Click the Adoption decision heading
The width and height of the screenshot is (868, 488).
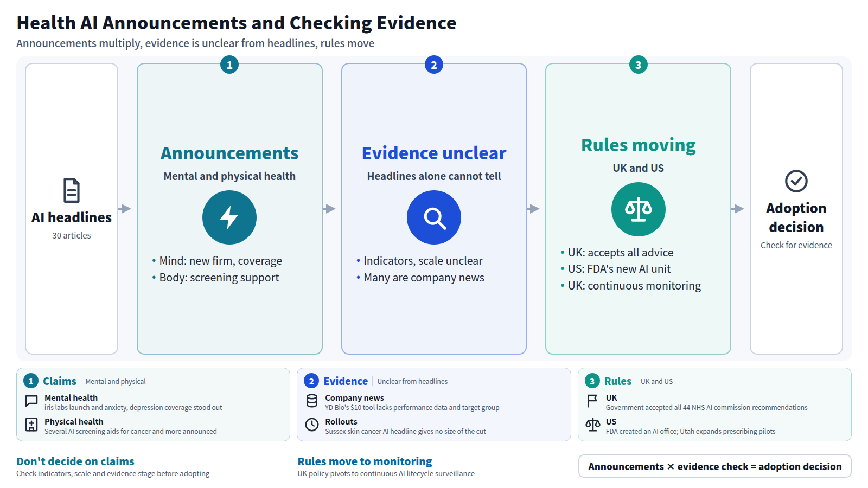[796, 217]
